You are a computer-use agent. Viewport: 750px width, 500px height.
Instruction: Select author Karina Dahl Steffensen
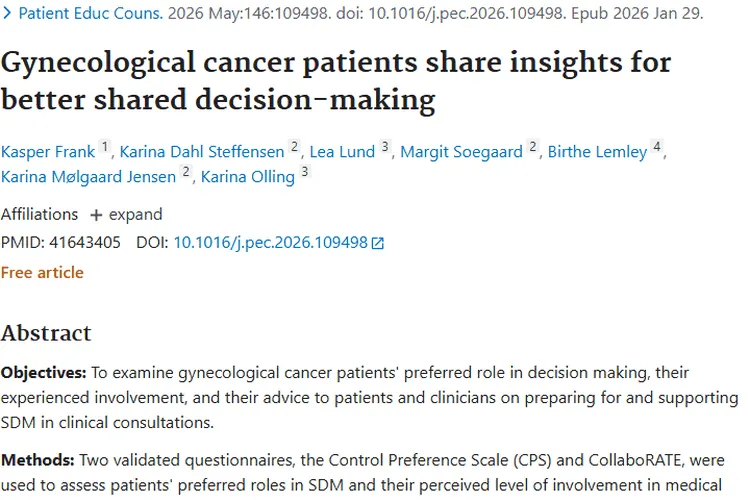[202, 152]
